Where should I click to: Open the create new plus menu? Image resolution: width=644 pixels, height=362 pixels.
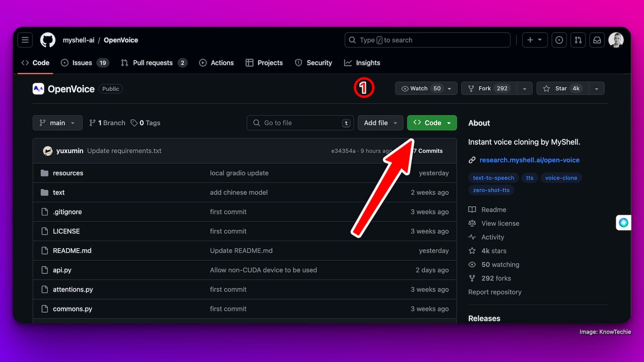point(535,40)
